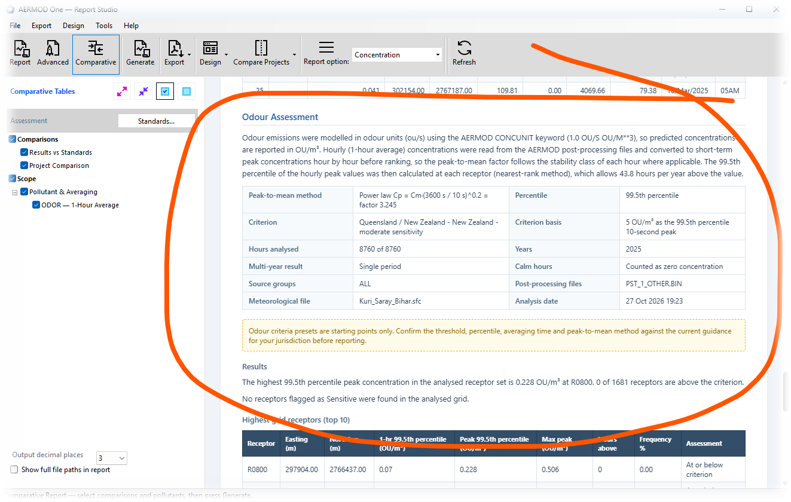Click the Assessment column header
The height and width of the screenshot is (502, 791).
713,443
